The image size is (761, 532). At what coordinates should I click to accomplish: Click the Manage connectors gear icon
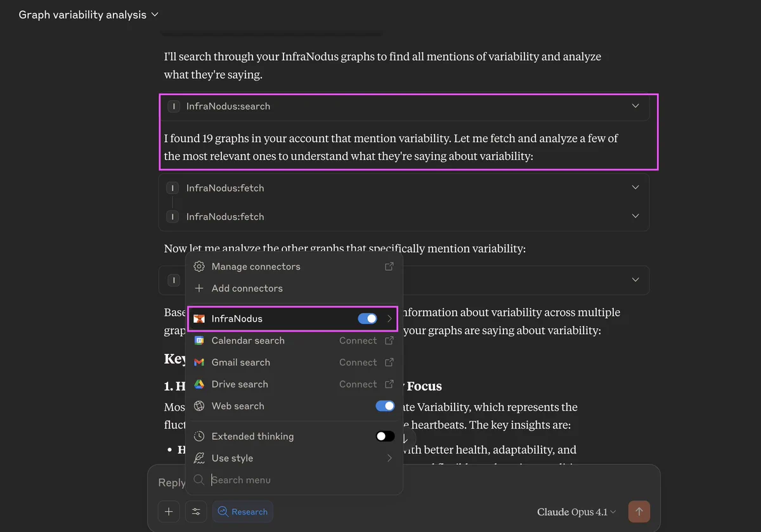point(199,266)
